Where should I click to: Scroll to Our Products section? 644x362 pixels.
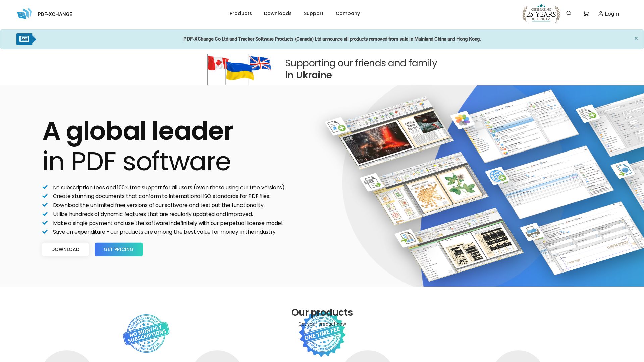click(x=322, y=312)
